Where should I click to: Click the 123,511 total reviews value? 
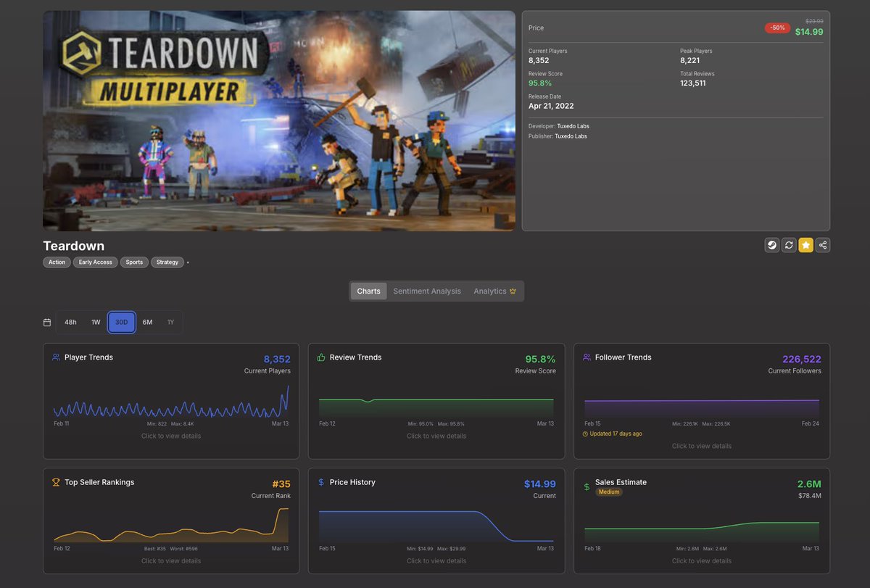pyautogui.click(x=693, y=83)
